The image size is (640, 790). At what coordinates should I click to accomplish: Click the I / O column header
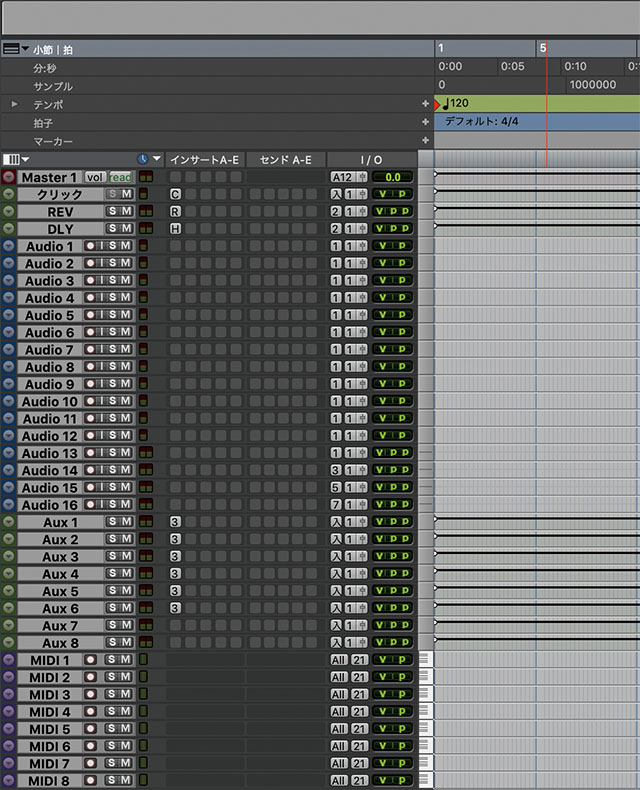[371, 160]
